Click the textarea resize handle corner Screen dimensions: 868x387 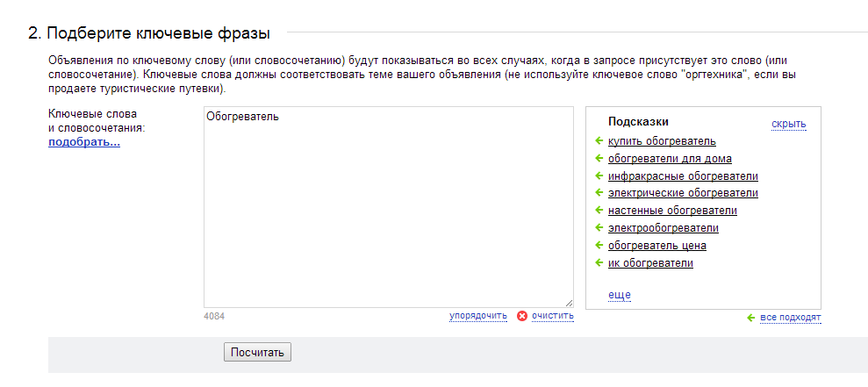(x=570, y=304)
